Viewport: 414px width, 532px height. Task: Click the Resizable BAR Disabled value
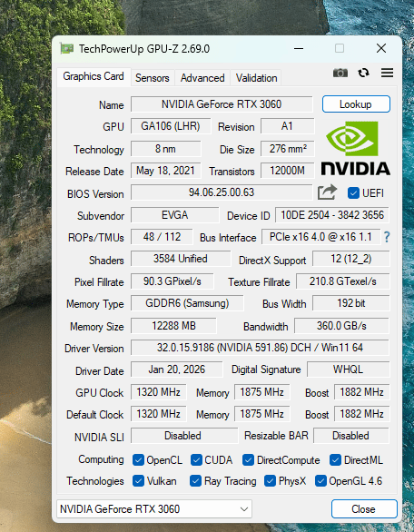(350, 436)
